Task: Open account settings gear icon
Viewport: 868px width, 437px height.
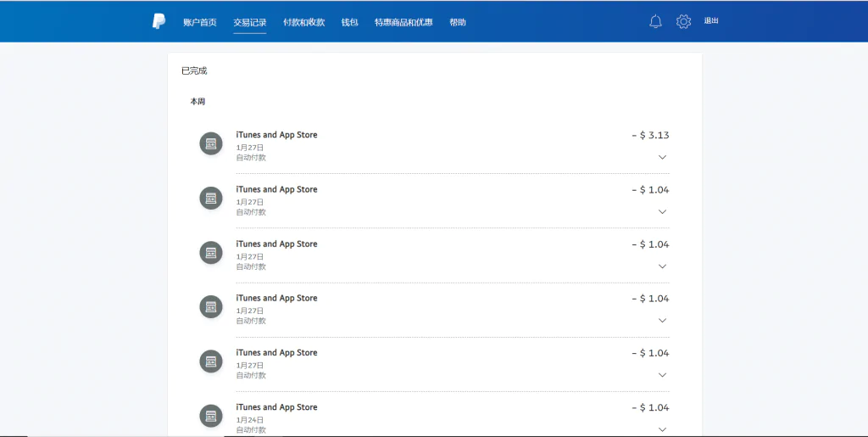Action: point(684,21)
